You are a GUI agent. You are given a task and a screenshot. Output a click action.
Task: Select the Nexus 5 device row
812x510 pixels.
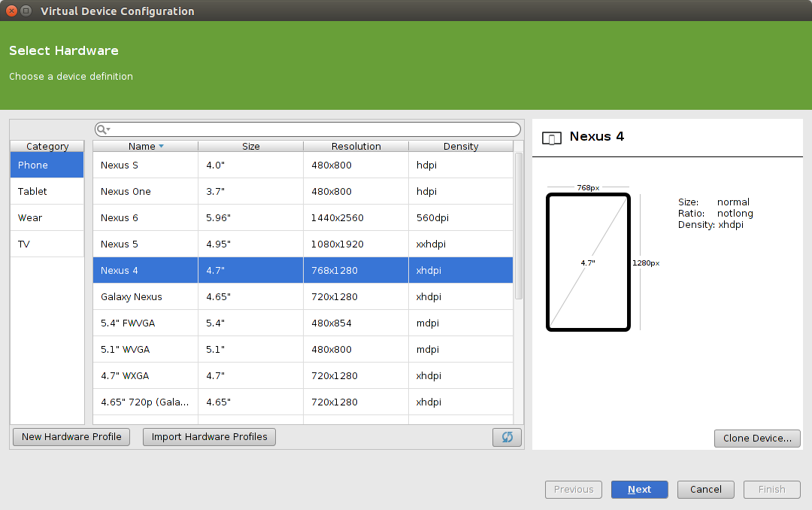(x=303, y=244)
